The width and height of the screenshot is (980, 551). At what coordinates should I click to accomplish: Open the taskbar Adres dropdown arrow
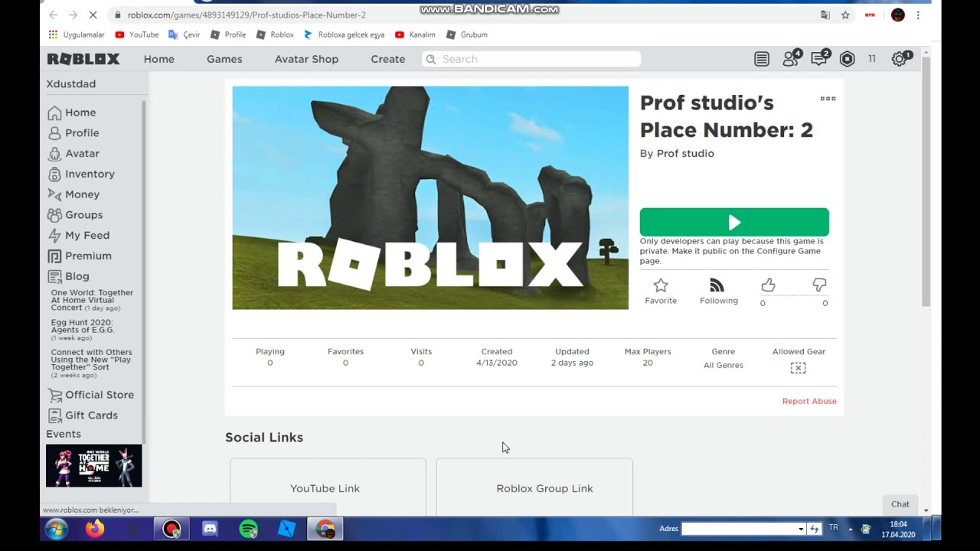click(801, 529)
